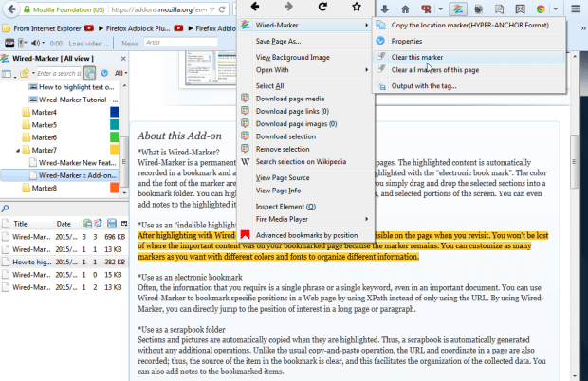The image size is (588, 381).
Task: Click the sidebar search field
Action: [x=59, y=73]
